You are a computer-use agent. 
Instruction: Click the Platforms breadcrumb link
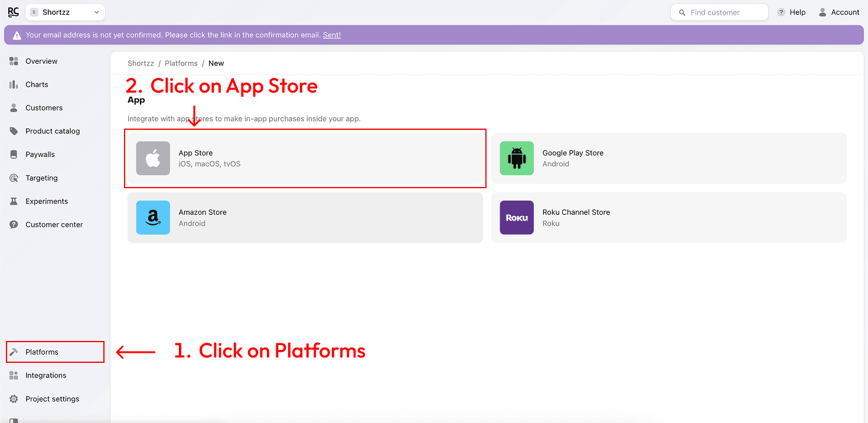tap(181, 63)
